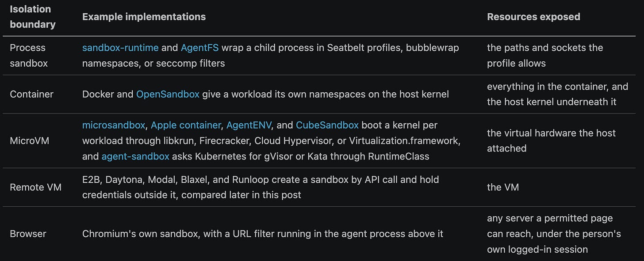Viewport: 644px width, 261px height.
Task: Select the Browser row label
Action: point(28,234)
